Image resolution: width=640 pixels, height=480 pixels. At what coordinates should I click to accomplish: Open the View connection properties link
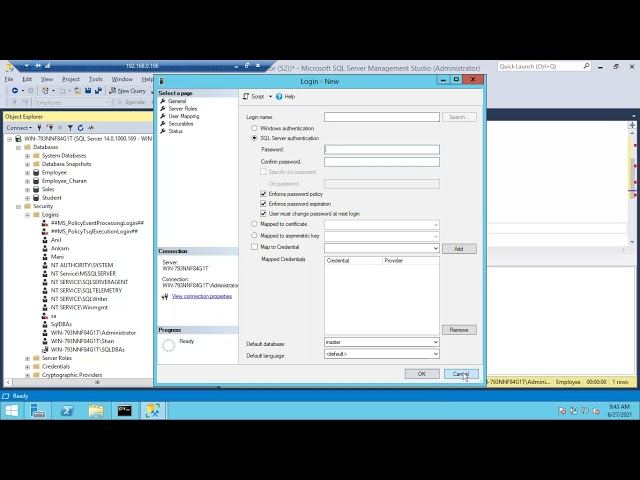click(202, 296)
